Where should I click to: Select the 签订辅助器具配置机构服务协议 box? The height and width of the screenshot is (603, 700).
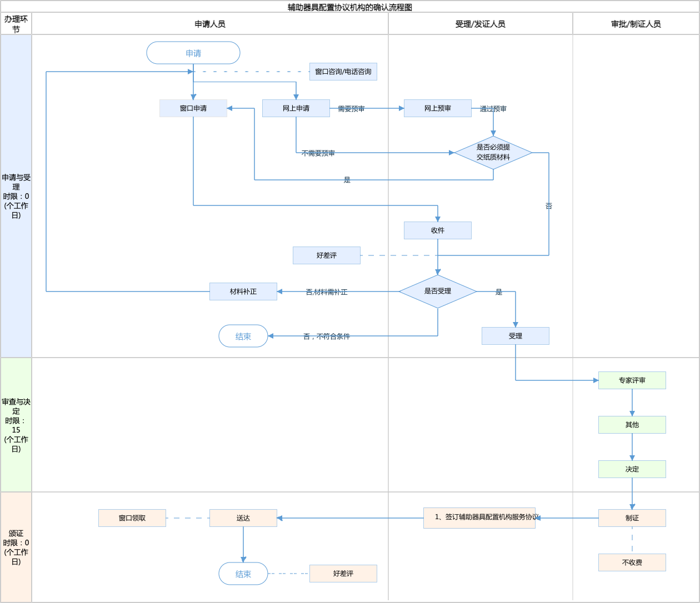(479, 518)
